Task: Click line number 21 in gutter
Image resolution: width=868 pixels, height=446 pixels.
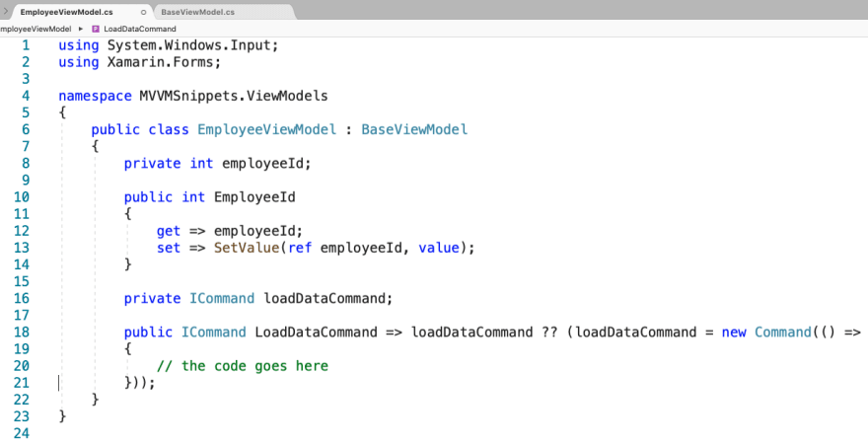Action: (x=22, y=383)
